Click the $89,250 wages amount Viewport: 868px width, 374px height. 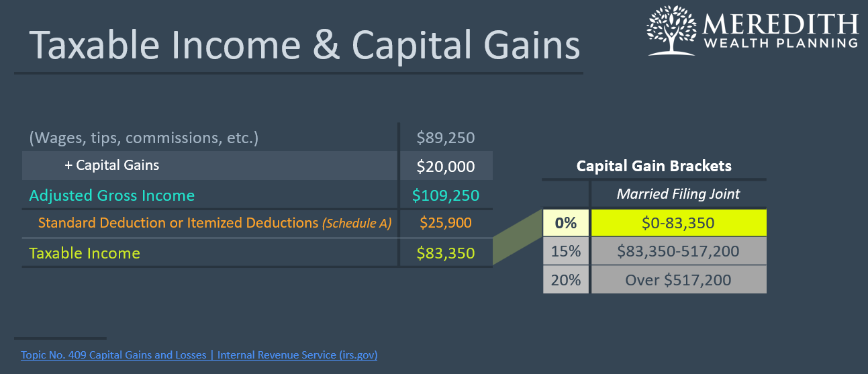[445, 138]
